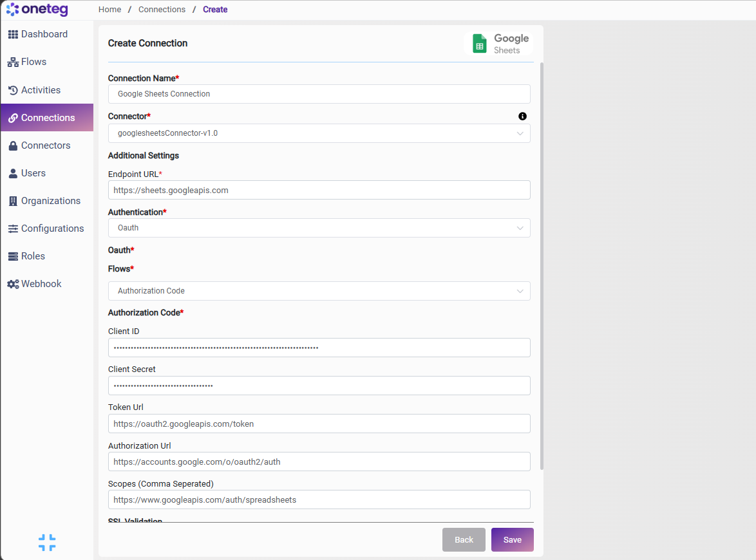Open the Organizations menu item

pos(47,201)
